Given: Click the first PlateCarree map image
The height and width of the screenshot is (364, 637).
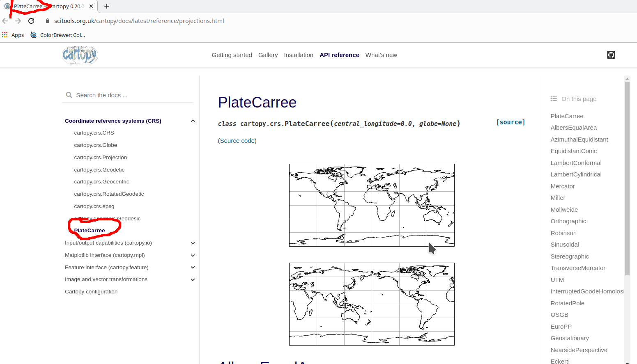Looking at the screenshot, I should point(372,205).
